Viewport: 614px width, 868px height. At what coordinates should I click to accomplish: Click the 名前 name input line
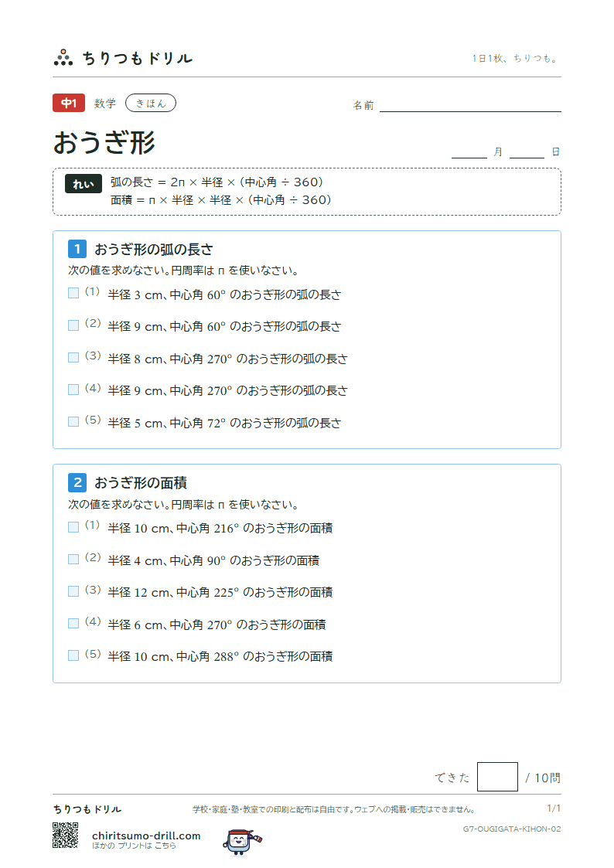(470, 107)
